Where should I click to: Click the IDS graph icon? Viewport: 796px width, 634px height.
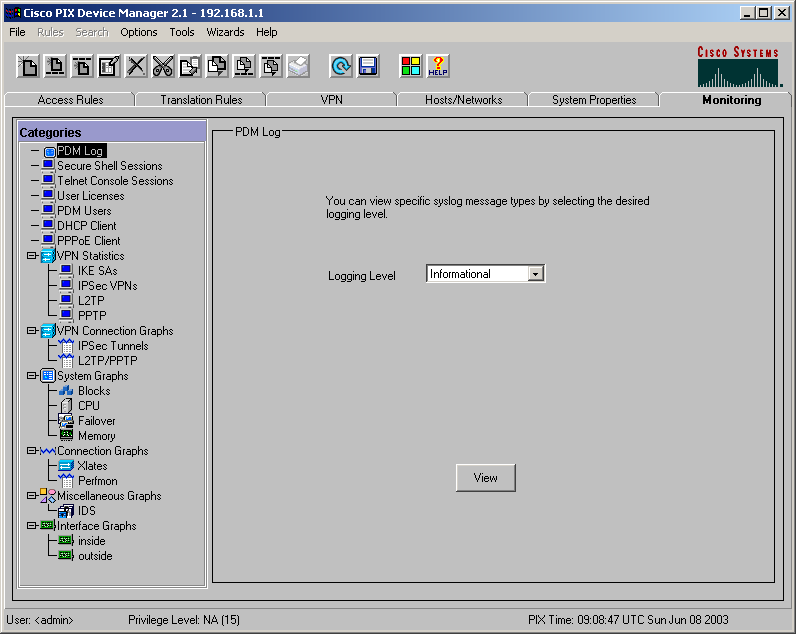click(x=66, y=511)
